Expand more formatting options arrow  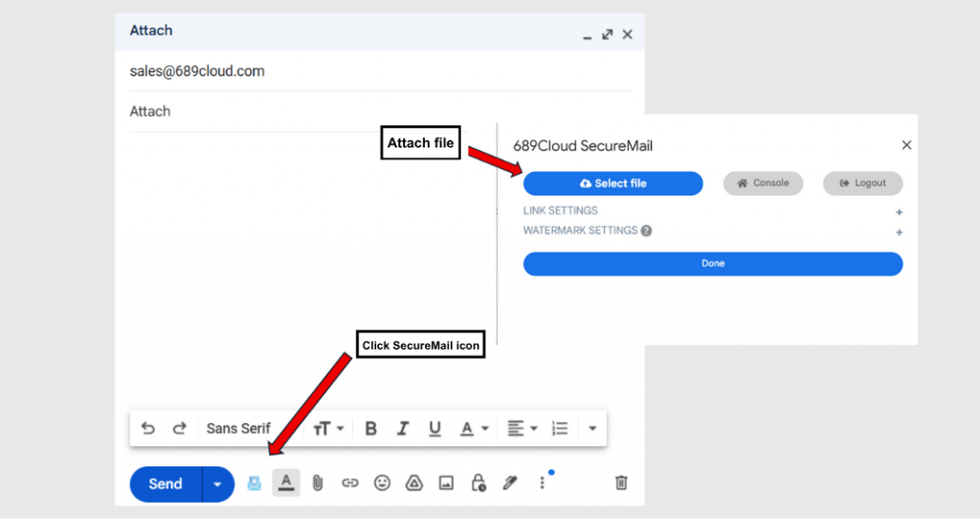coord(592,429)
